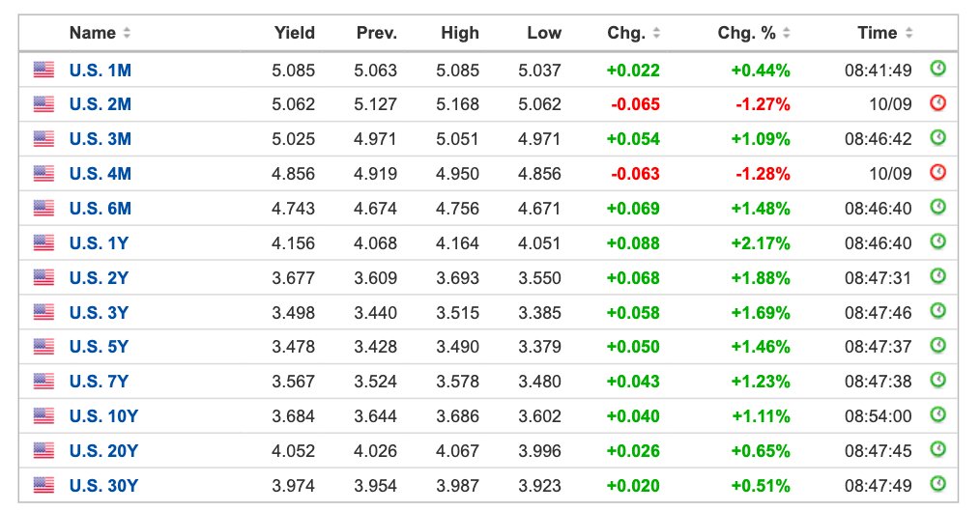
Task: Click the US flag icon beside U.S. 5Y
Action: [x=43, y=347]
